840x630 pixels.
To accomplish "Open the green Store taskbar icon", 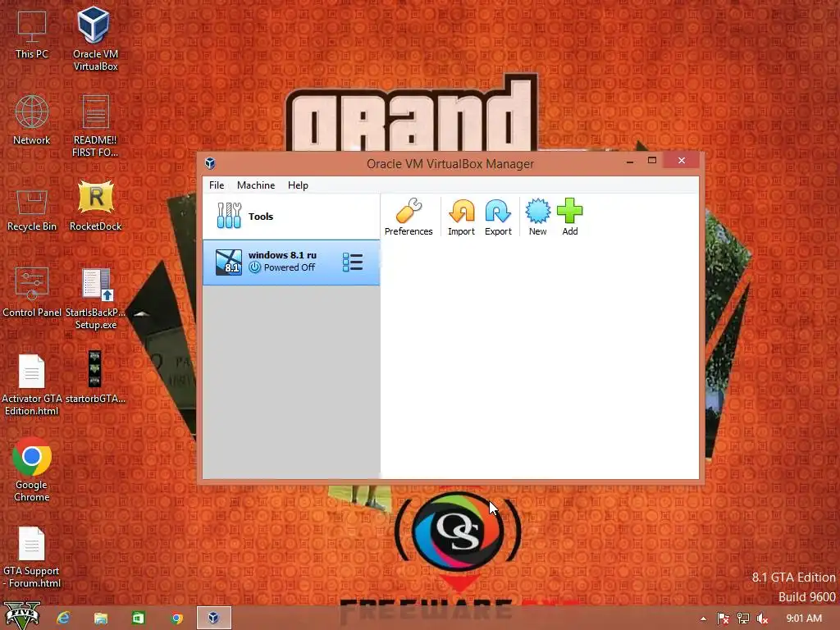I will 138,619.
